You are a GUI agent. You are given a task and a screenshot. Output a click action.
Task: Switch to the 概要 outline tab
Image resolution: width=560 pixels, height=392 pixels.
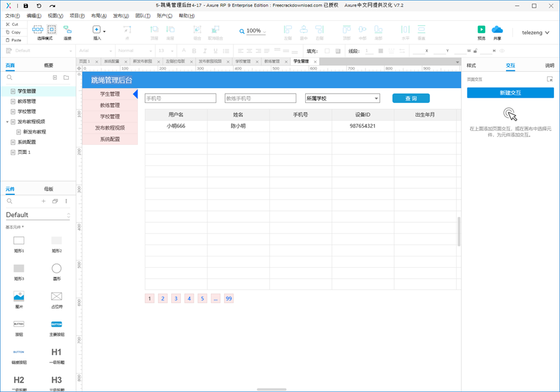(x=49, y=65)
